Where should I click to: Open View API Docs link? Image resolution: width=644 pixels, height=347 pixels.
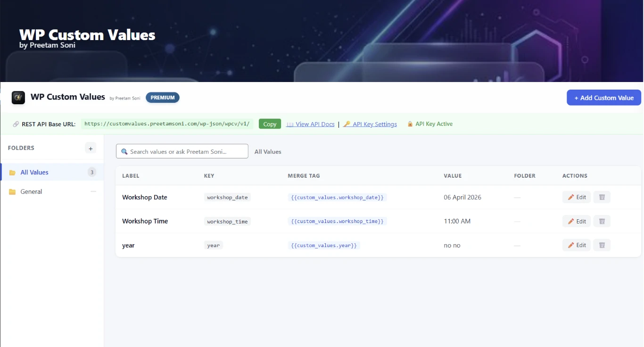(x=310, y=124)
